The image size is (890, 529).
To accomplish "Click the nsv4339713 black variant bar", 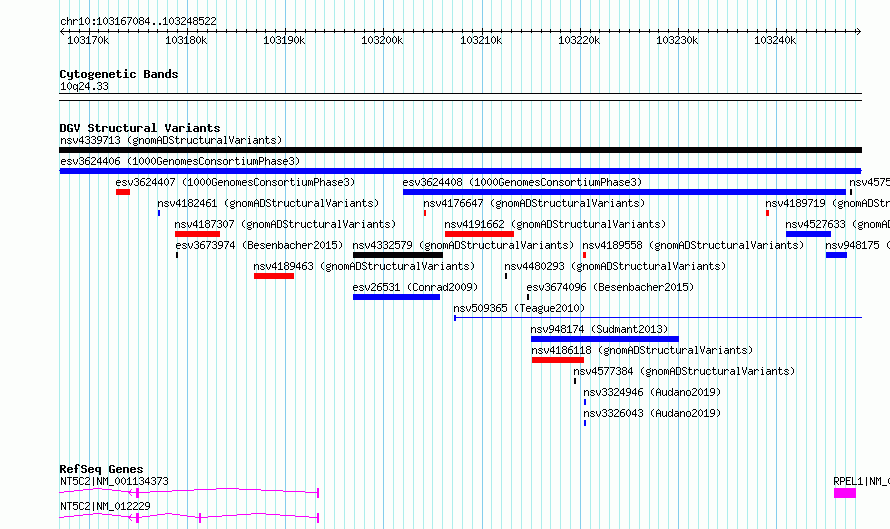I will click(x=460, y=150).
